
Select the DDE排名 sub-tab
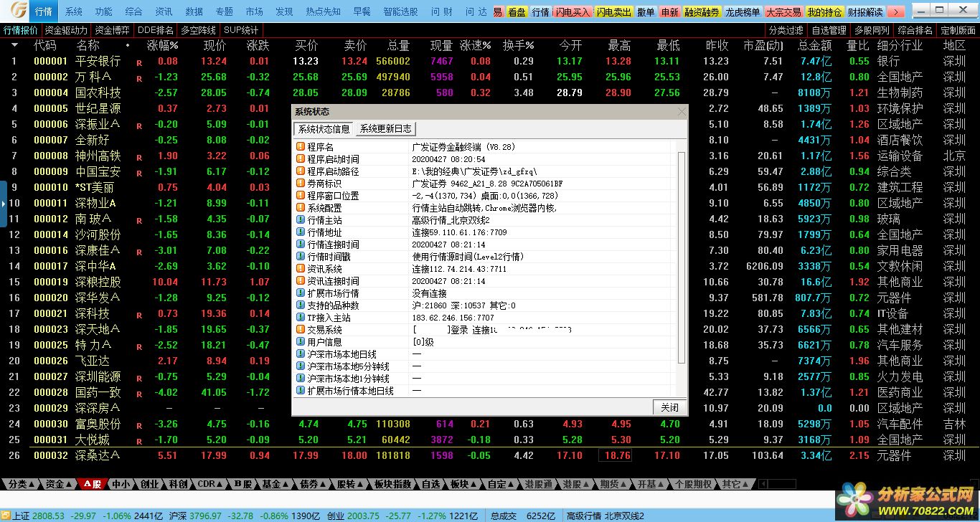tap(156, 30)
